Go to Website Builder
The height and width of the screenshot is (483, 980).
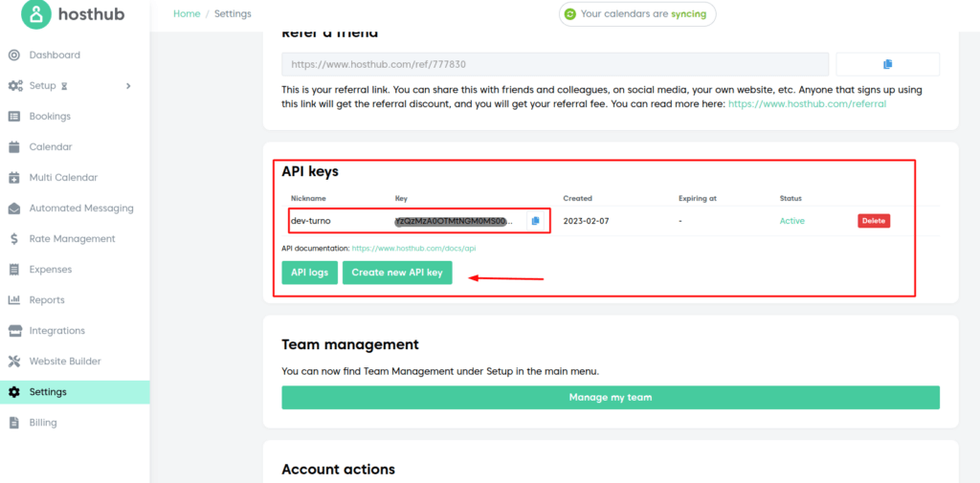65,362
